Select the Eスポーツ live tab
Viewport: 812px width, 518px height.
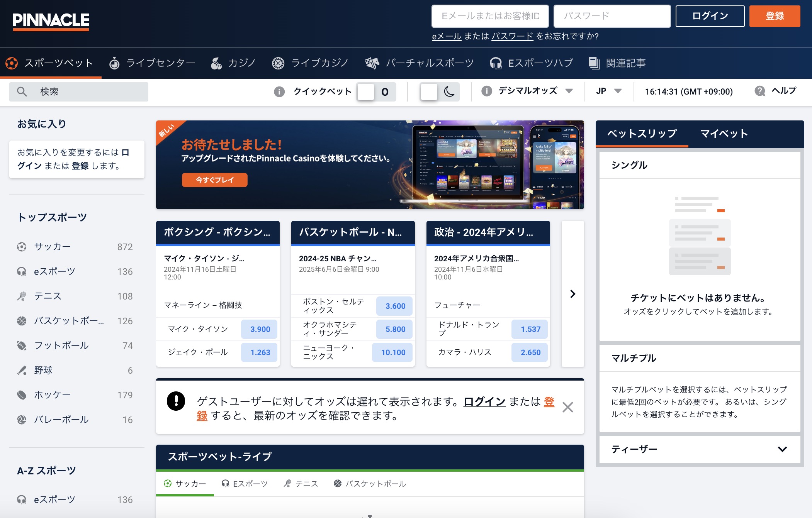[x=245, y=484]
